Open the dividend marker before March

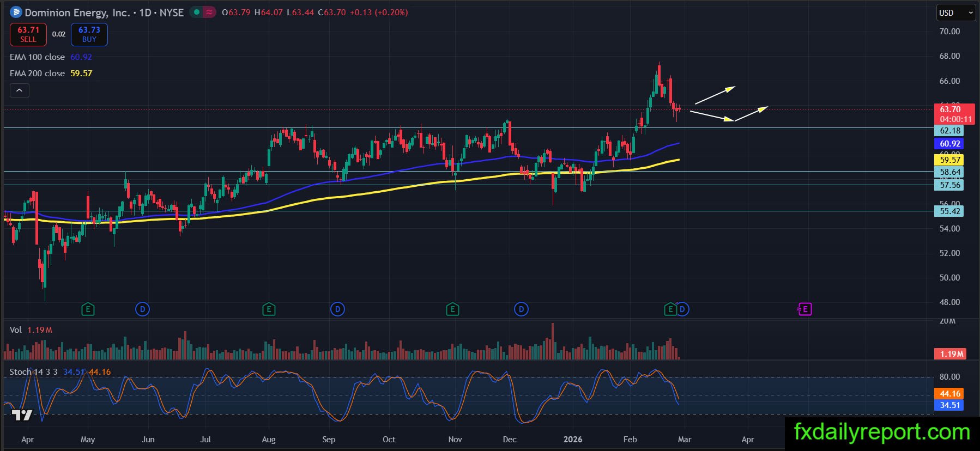(x=682, y=309)
